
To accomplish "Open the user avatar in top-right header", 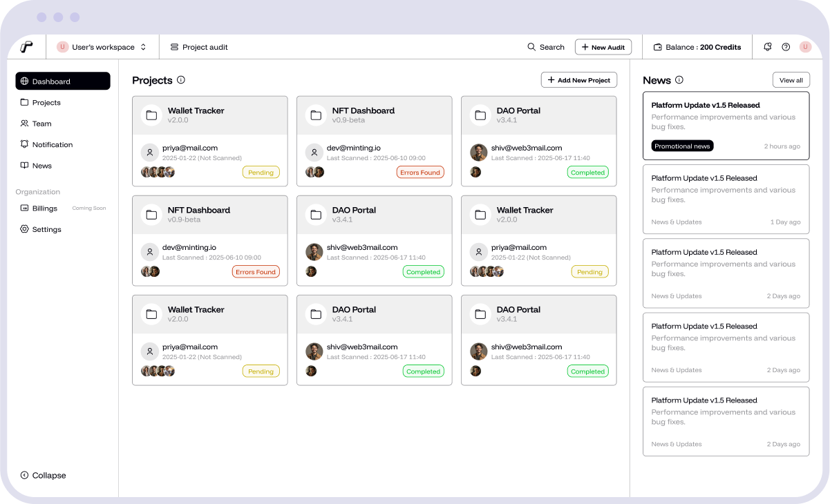I will click(x=805, y=47).
